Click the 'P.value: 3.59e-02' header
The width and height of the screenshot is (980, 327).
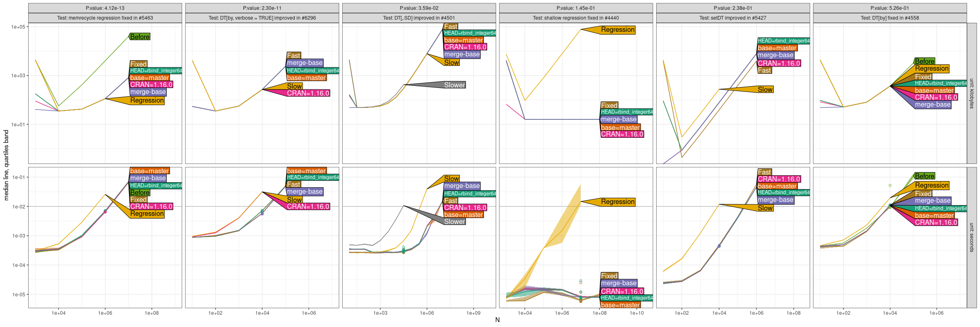pos(419,8)
